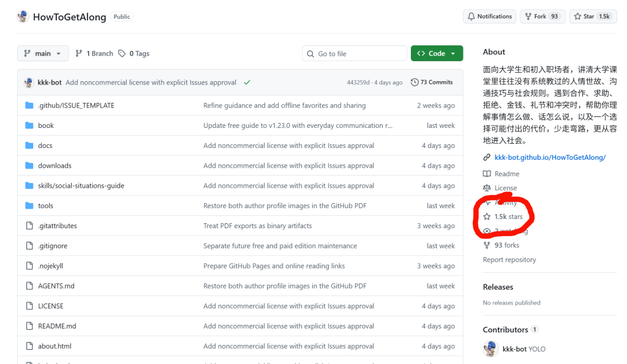Click the file icon next to LICENSE
Image resolution: width=627 pixels, height=364 pixels.
click(29, 306)
